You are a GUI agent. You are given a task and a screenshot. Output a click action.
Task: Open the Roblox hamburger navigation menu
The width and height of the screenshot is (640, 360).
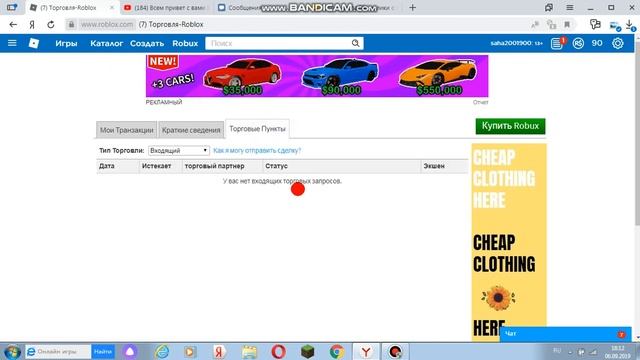coord(12,43)
